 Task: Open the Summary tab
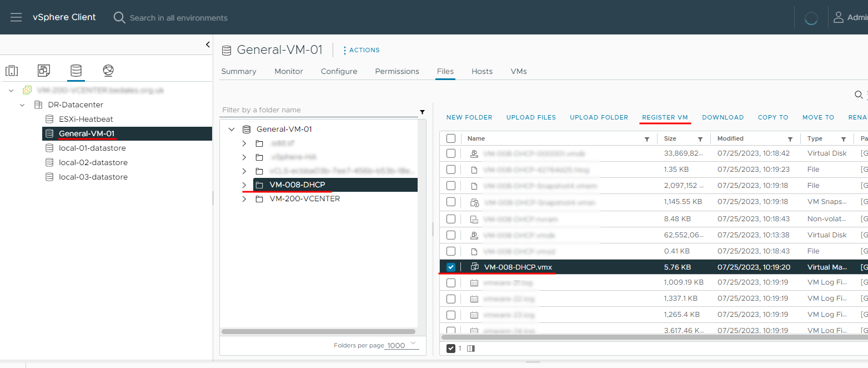tap(239, 71)
